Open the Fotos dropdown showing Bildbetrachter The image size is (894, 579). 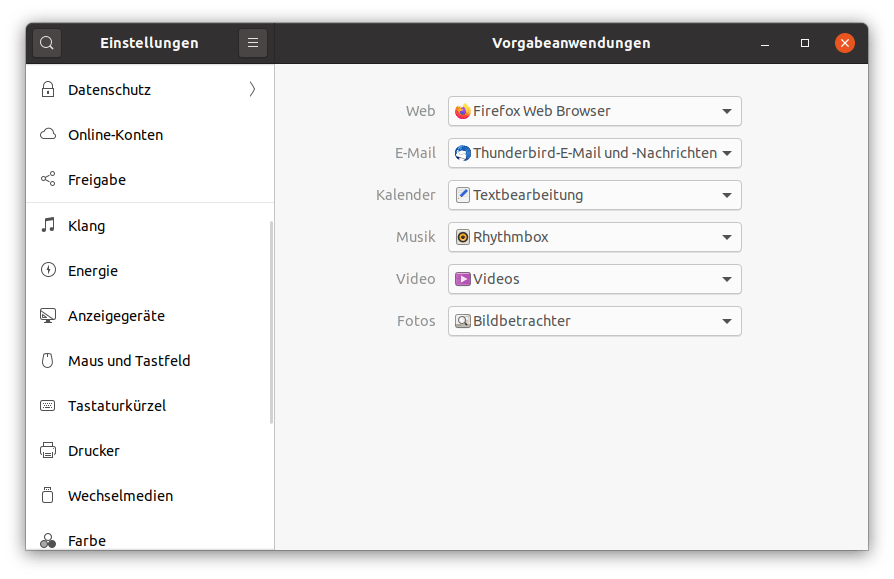pos(595,321)
